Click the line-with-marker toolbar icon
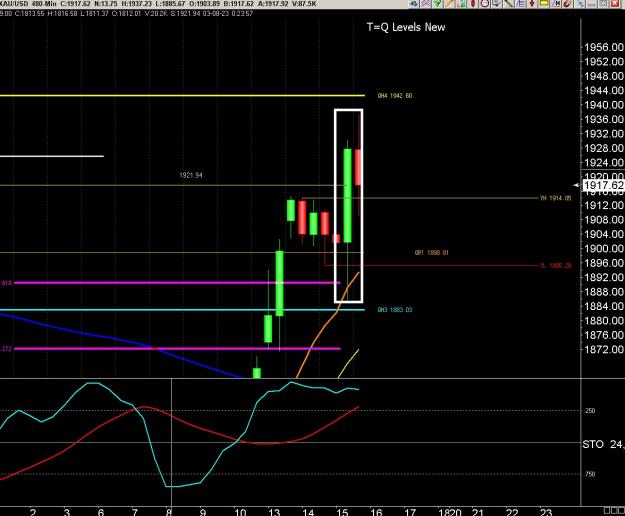The height and width of the screenshot is (516, 625). [556, 3]
